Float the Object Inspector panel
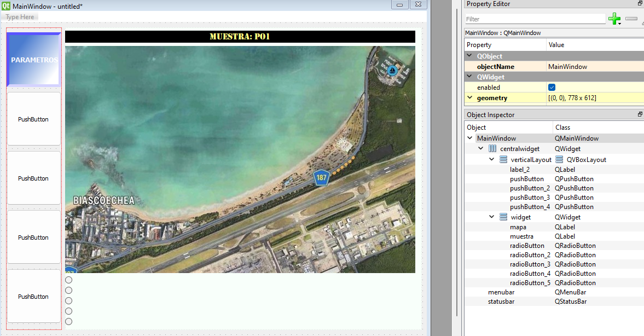 [640, 115]
